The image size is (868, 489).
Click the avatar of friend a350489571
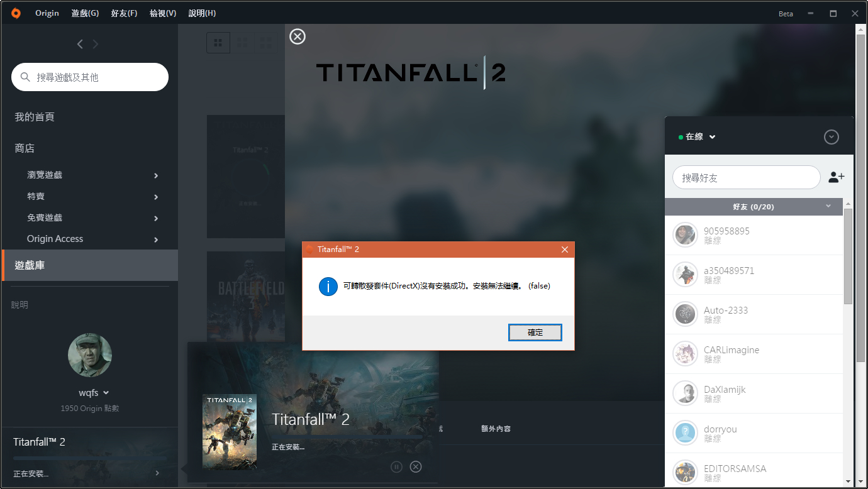[x=685, y=275]
